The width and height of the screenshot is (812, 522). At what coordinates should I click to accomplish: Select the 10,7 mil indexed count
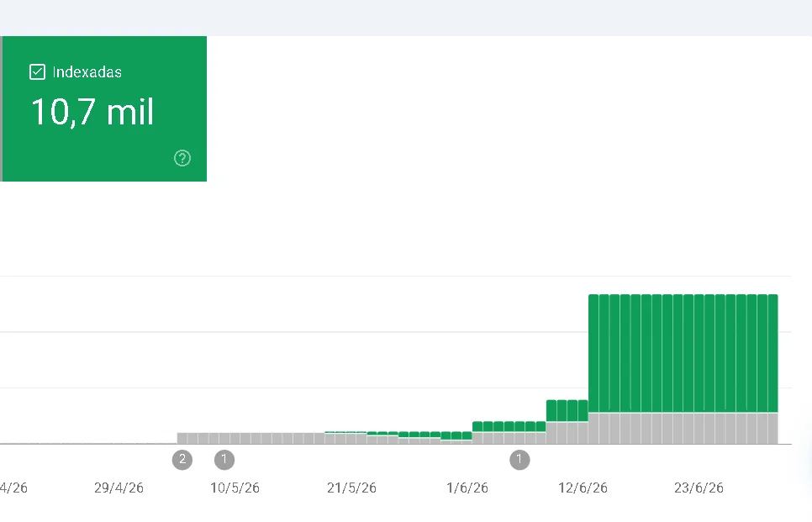(x=92, y=112)
